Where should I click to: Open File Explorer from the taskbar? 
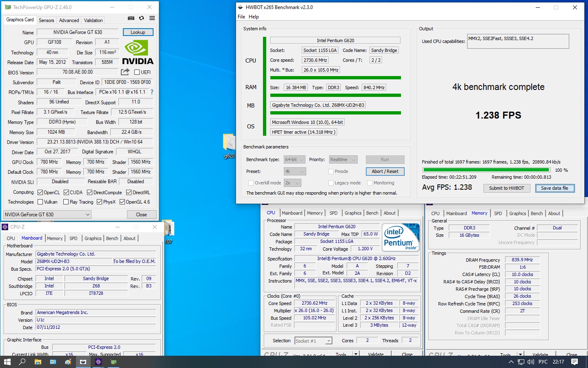[38, 362]
